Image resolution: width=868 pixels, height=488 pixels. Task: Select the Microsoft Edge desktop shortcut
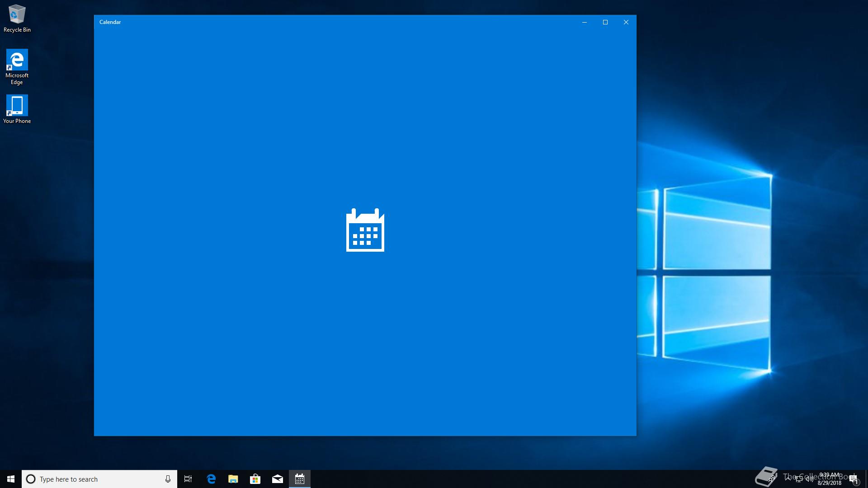(x=17, y=67)
